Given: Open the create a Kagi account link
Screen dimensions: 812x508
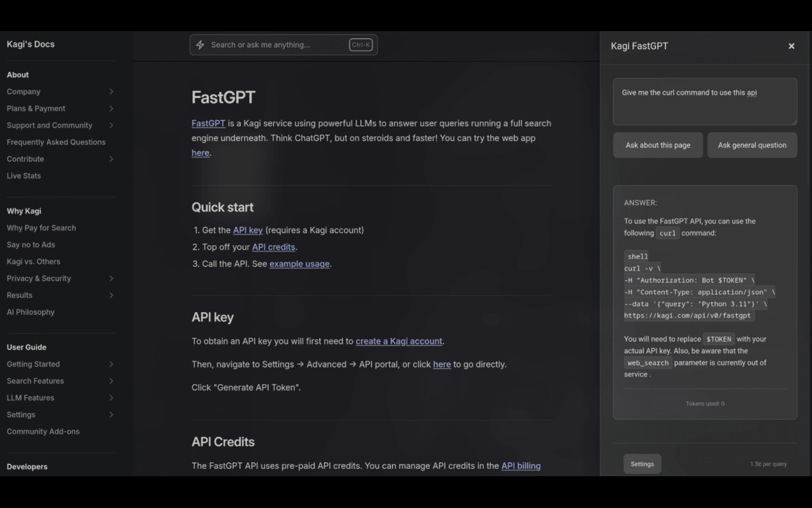Looking at the screenshot, I should click(398, 341).
